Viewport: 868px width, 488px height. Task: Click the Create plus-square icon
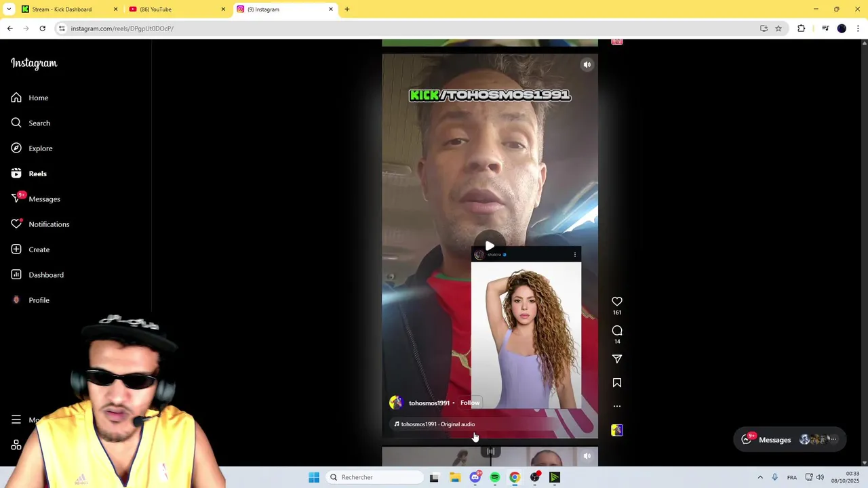pyautogui.click(x=16, y=249)
